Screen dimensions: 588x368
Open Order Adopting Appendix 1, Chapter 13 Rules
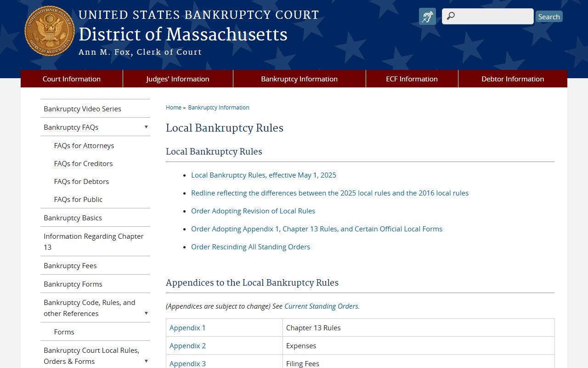[317, 229]
